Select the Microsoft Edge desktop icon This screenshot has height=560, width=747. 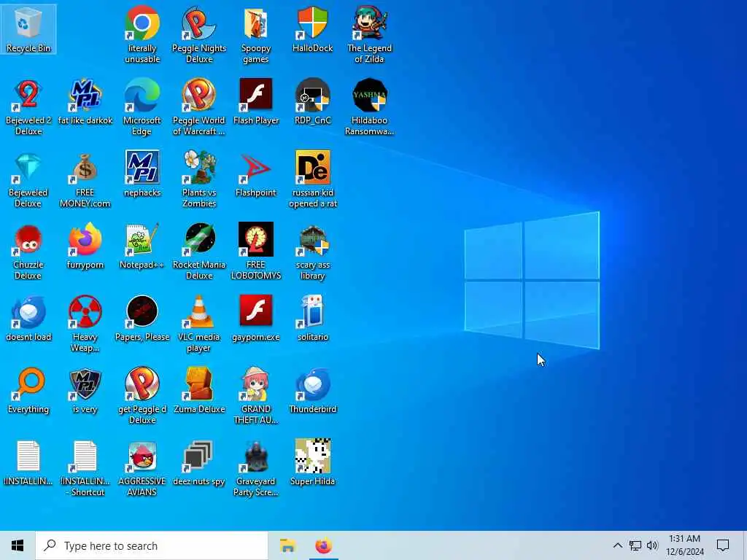coord(142,107)
